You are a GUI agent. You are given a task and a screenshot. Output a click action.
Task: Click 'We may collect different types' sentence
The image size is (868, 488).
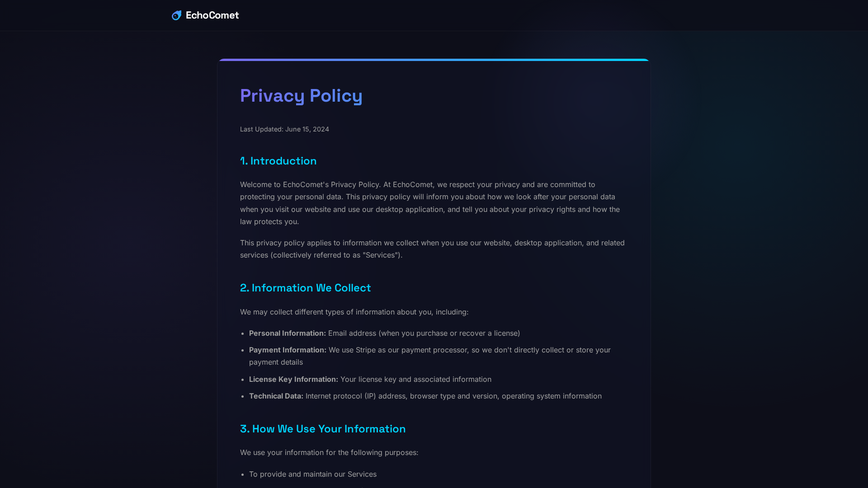pyautogui.click(x=354, y=312)
